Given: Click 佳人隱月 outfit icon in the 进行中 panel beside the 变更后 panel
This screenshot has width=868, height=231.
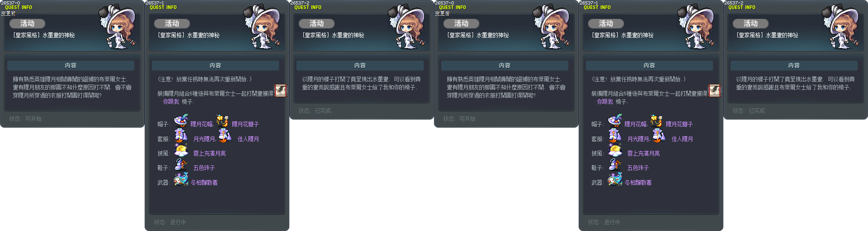Looking at the screenshot, I should click(659, 135).
